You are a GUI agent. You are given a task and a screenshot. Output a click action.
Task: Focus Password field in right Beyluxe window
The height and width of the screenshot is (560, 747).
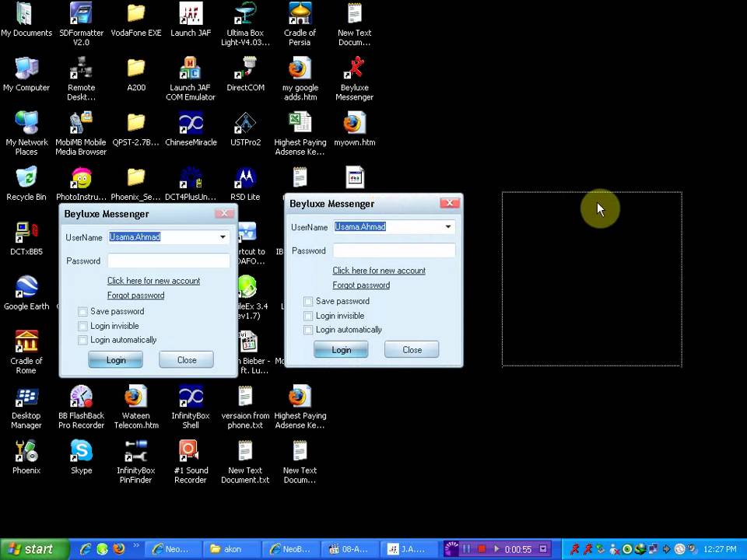pyautogui.click(x=394, y=250)
